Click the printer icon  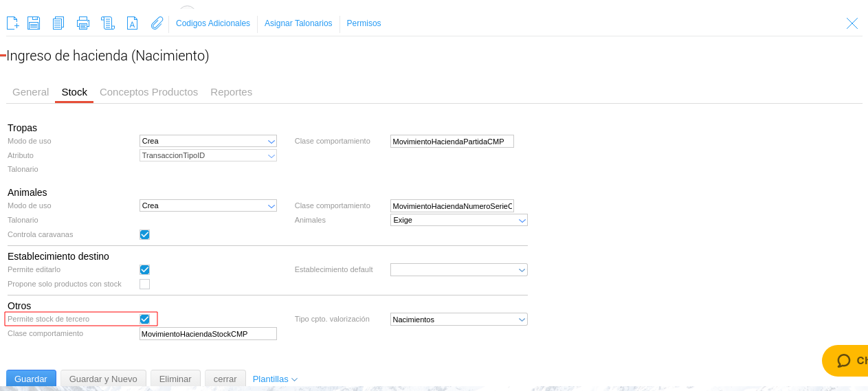click(x=83, y=23)
